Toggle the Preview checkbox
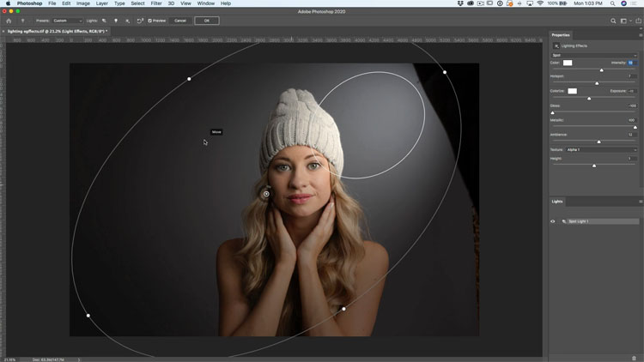This screenshot has width=644, height=362. point(150,21)
